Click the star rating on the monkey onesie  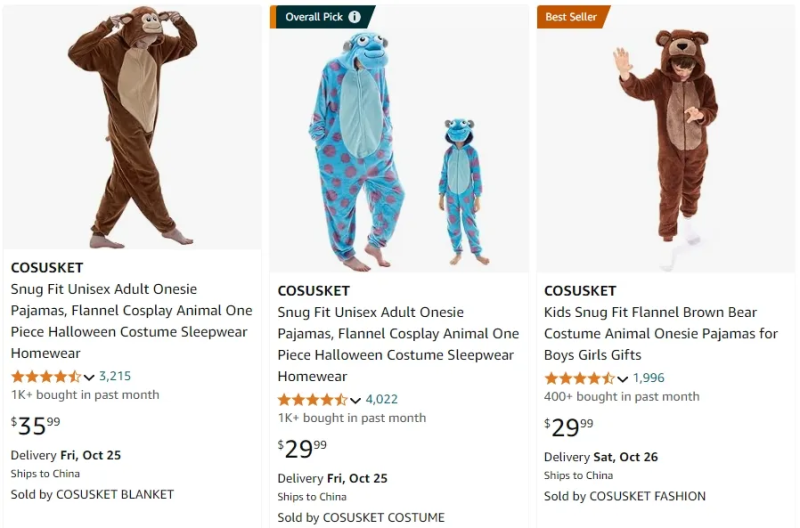[45, 377]
